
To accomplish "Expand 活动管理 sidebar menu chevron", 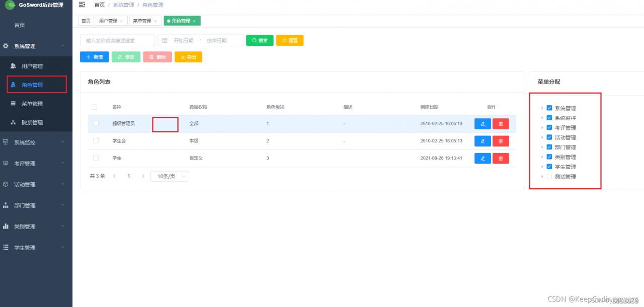I will [x=63, y=184].
